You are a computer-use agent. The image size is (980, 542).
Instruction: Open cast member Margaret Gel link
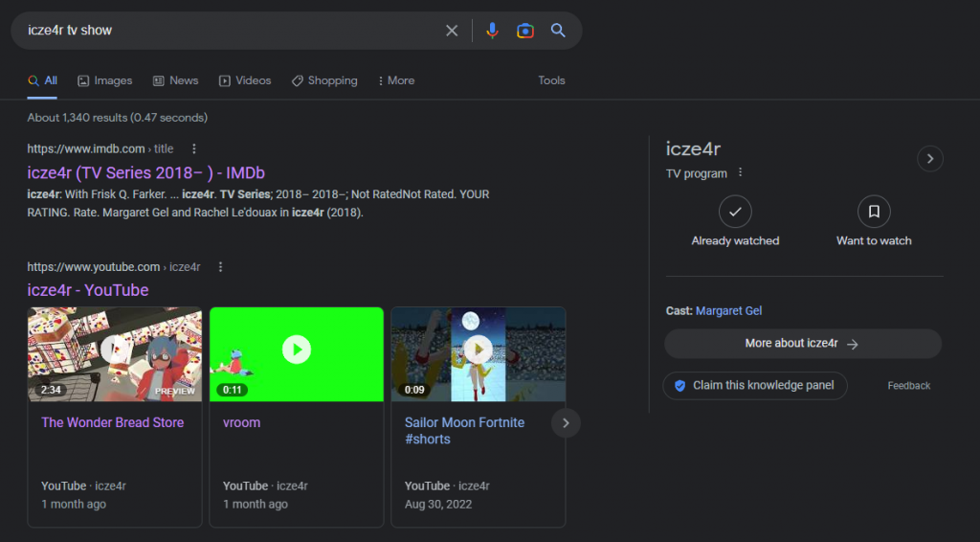728,310
